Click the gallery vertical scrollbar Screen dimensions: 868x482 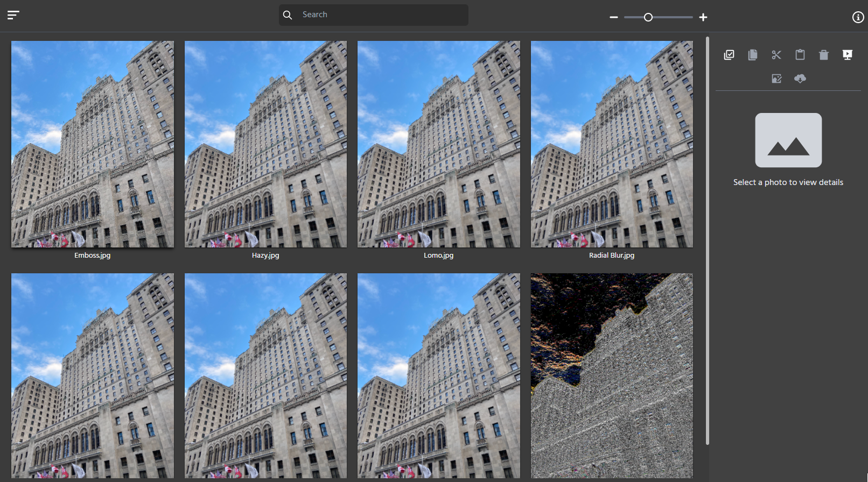click(x=708, y=240)
